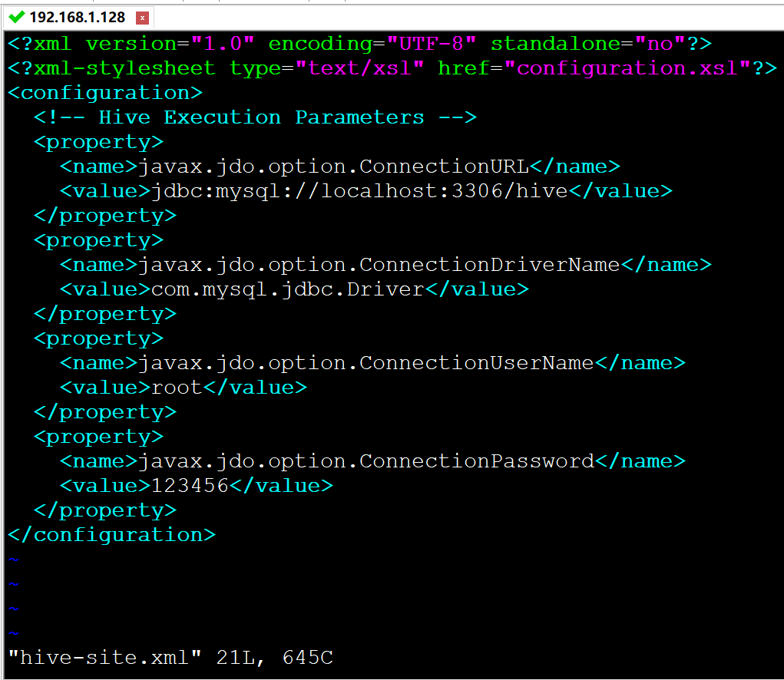Screen dimensions: 784x680
Task: Click the Hive Execution Parameters comment
Action: [x=255, y=117]
